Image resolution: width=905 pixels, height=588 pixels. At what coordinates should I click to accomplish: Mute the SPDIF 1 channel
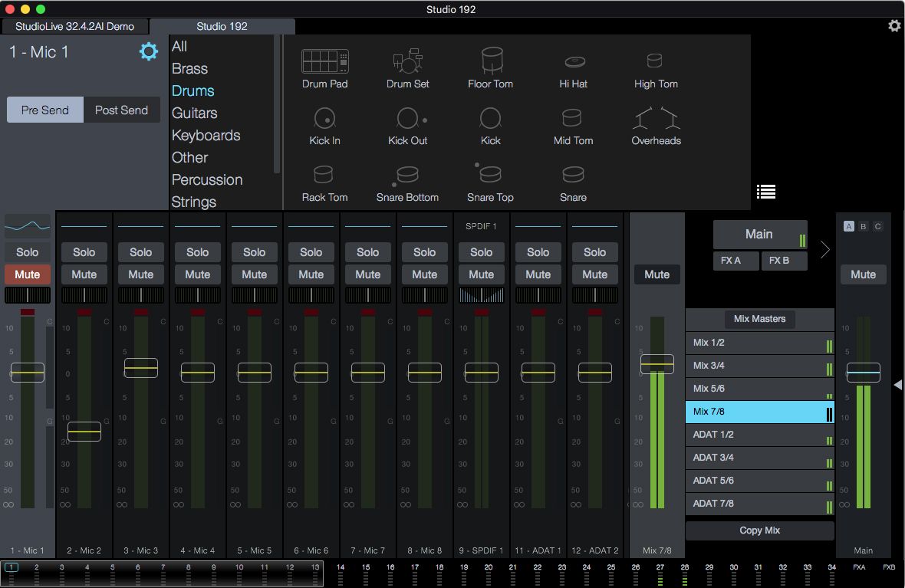point(482,274)
